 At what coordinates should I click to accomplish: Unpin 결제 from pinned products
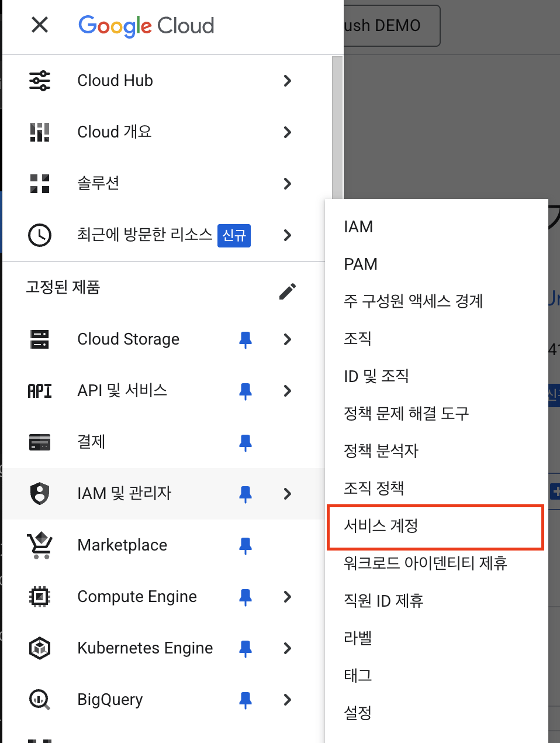point(246,443)
